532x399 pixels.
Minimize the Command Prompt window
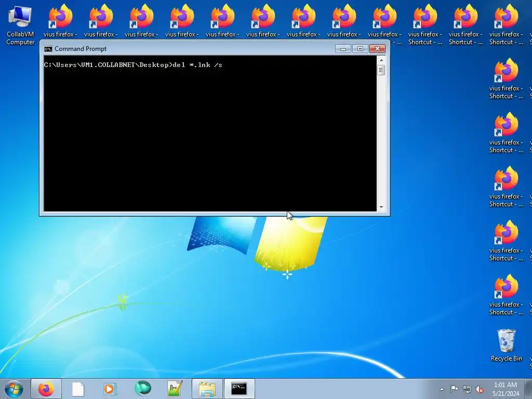tap(343, 49)
